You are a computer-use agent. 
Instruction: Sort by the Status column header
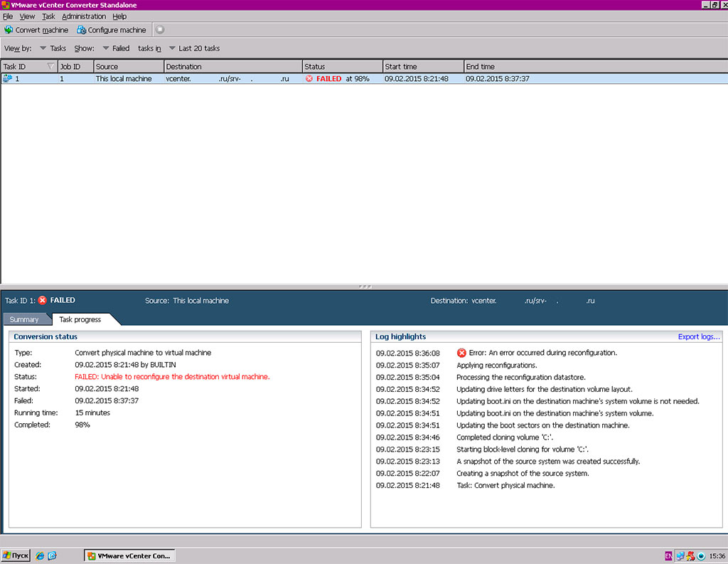pos(343,66)
